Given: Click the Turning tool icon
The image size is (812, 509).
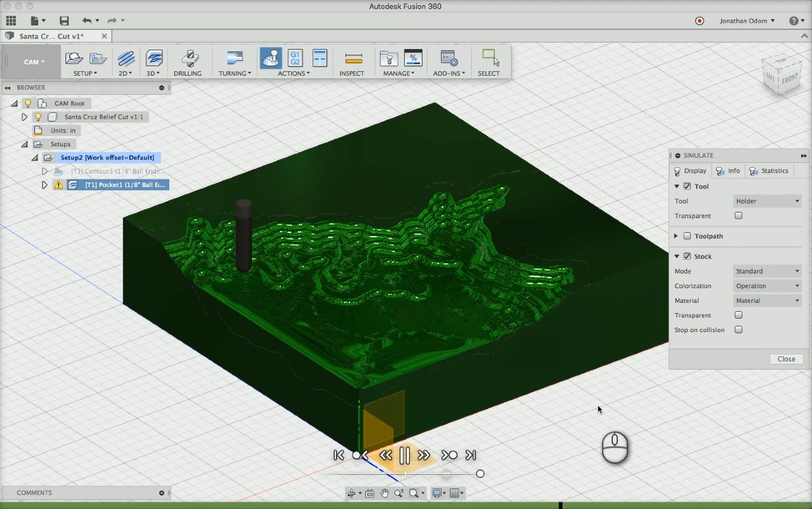Looking at the screenshot, I should [235, 59].
